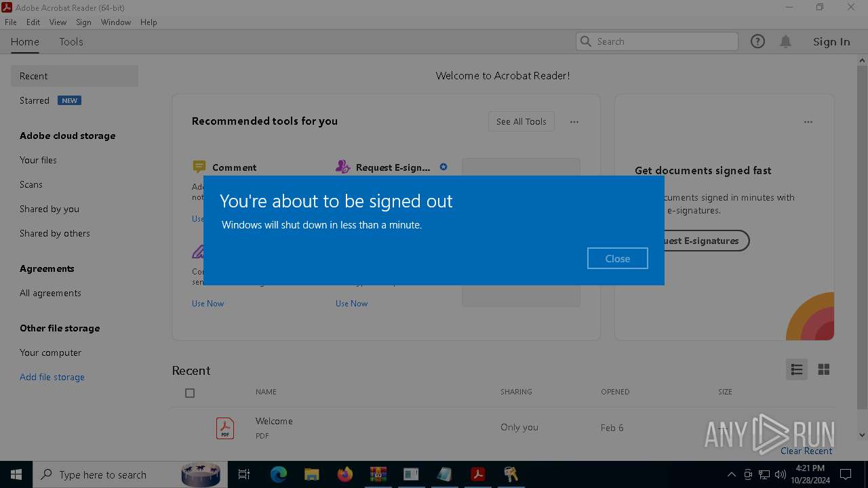Open Scans in the sidebar

[x=31, y=184]
